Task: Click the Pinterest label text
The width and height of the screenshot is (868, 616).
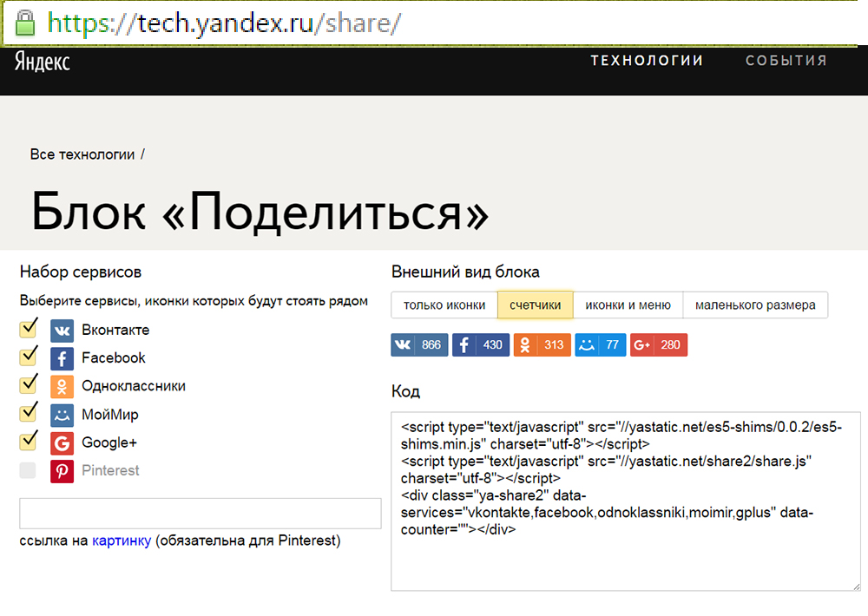Action: coord(111,470)
